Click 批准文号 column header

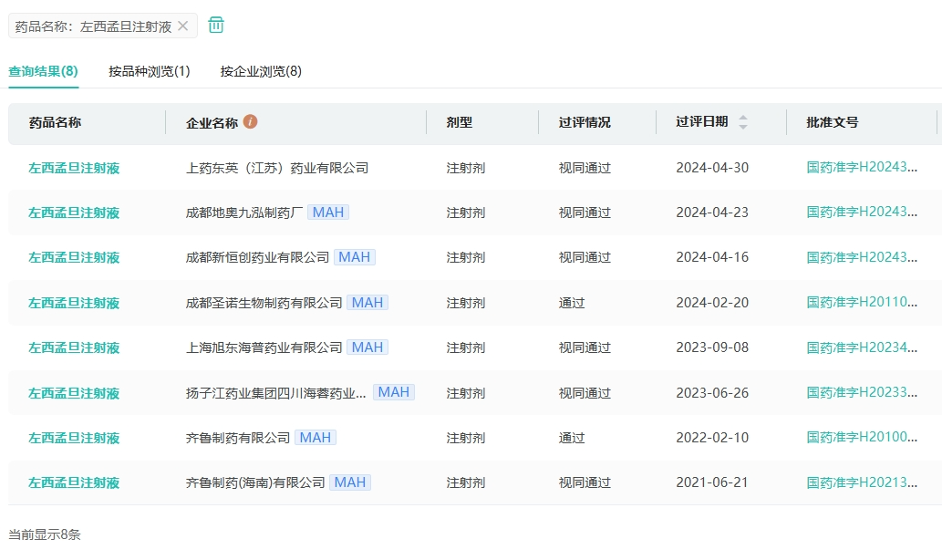pyautogui.click(x=832, y=122)
